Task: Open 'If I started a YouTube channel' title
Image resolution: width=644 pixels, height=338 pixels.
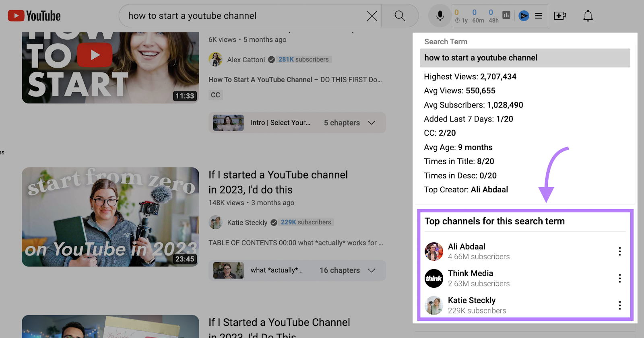Action: point(278,182)
